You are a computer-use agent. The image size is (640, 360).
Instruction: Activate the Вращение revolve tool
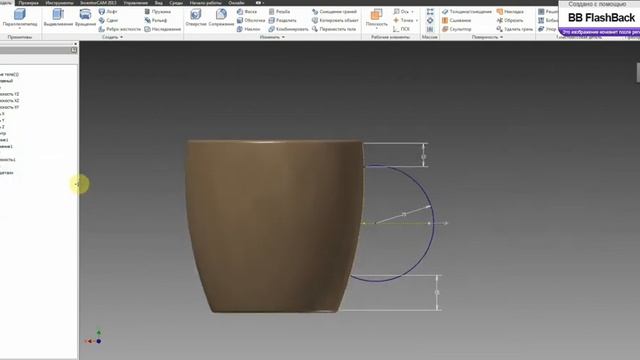(85, 18)
